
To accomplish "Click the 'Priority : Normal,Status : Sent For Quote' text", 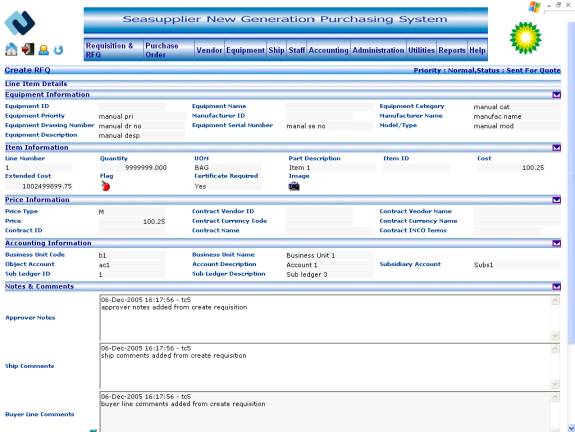I will [487, 70].
